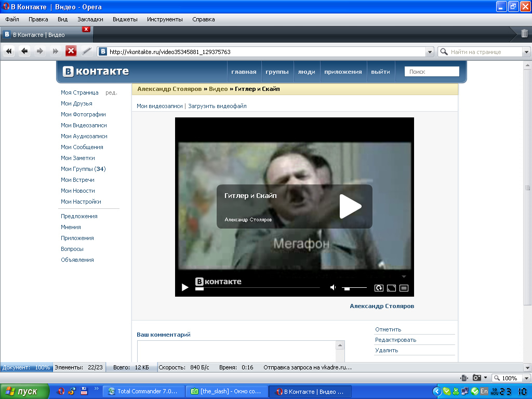Toggle the video rotate/loop icon
Image resolution: width=532 pixels, height=399 pixels.
coord(379,288)
